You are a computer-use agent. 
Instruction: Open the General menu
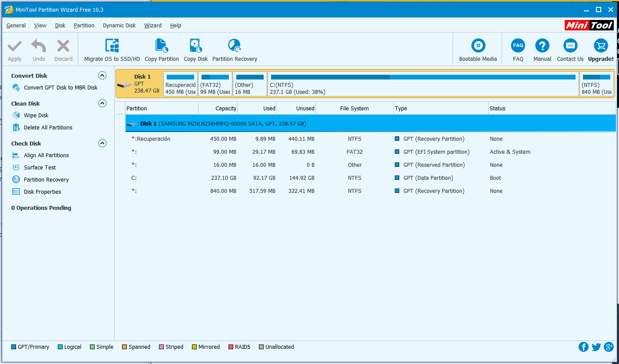pyautogui.click(x=16, y=26)
